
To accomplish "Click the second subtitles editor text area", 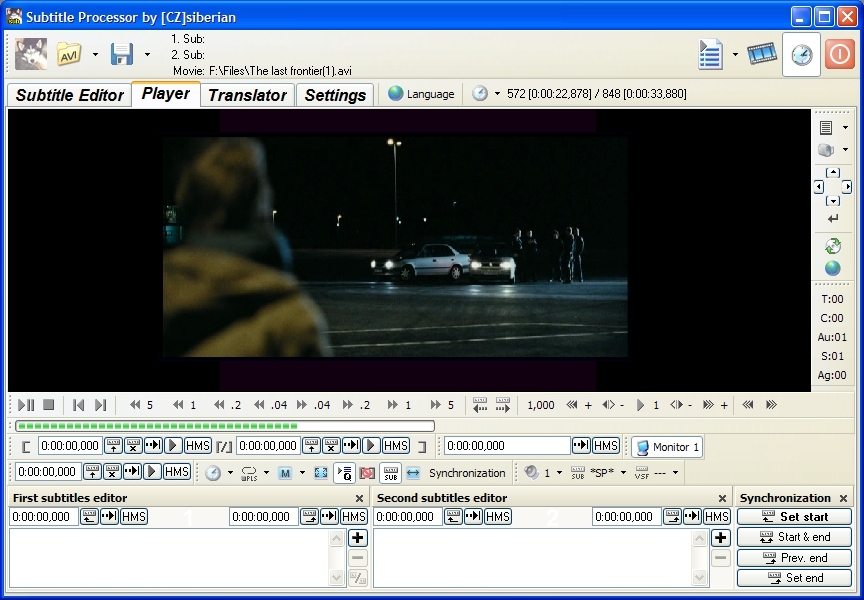I will click(533, 558).
